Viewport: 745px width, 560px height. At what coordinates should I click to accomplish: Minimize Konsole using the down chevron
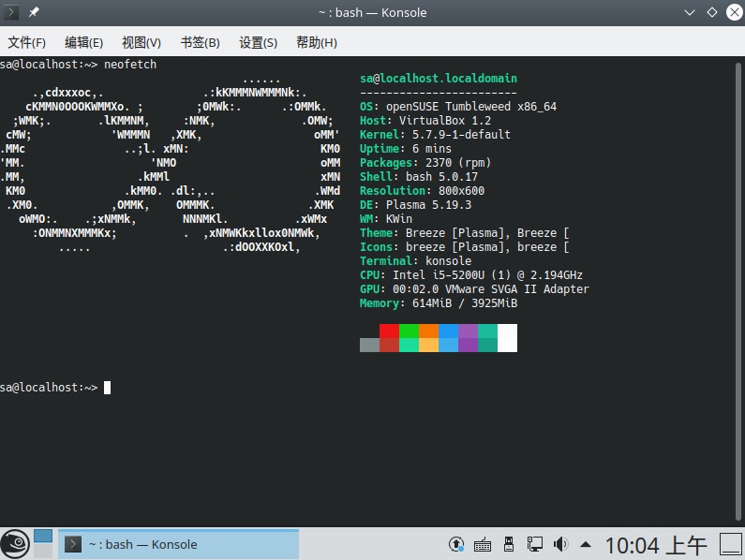(690, 13)
